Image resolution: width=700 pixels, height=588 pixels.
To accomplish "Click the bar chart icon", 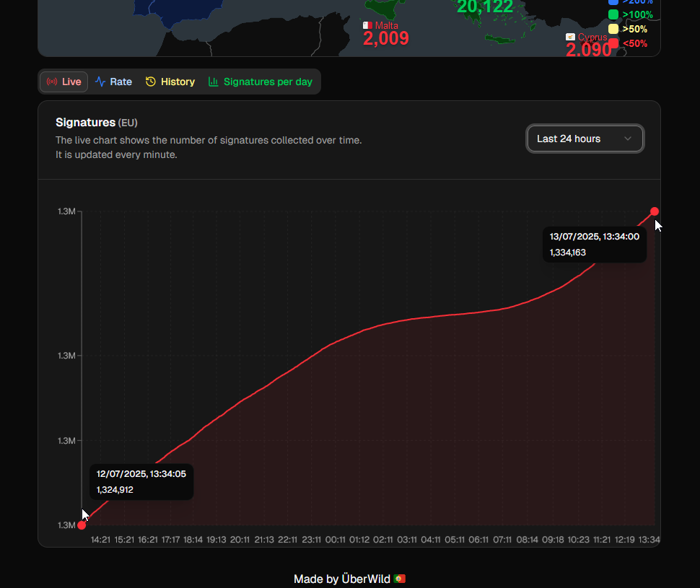I will click(x=214, y=82).
